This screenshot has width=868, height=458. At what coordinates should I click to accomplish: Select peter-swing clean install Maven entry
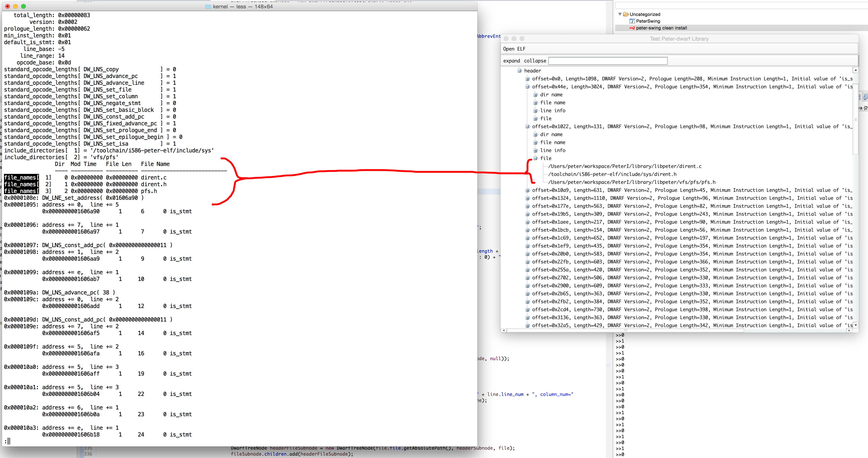[661, 28]
